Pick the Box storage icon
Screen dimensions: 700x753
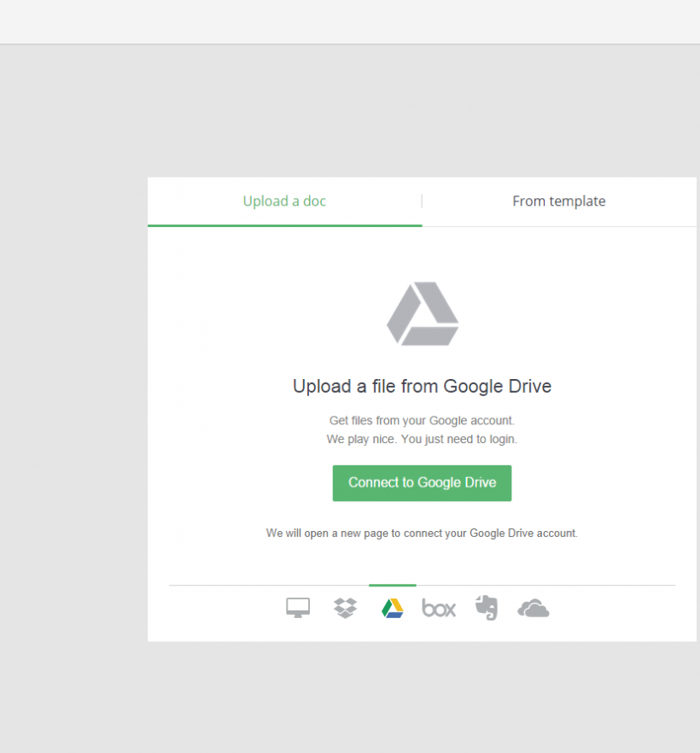pos(439,609)
